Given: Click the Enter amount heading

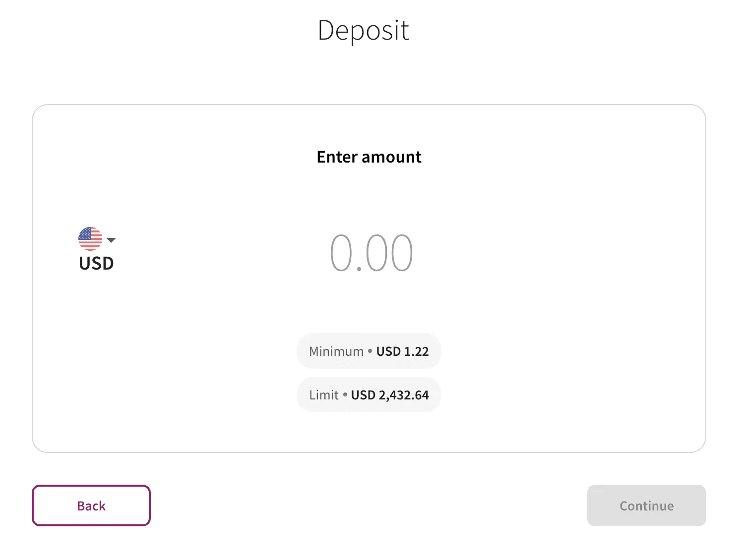Looking at the screenshot, I should (x=369, y=157).
